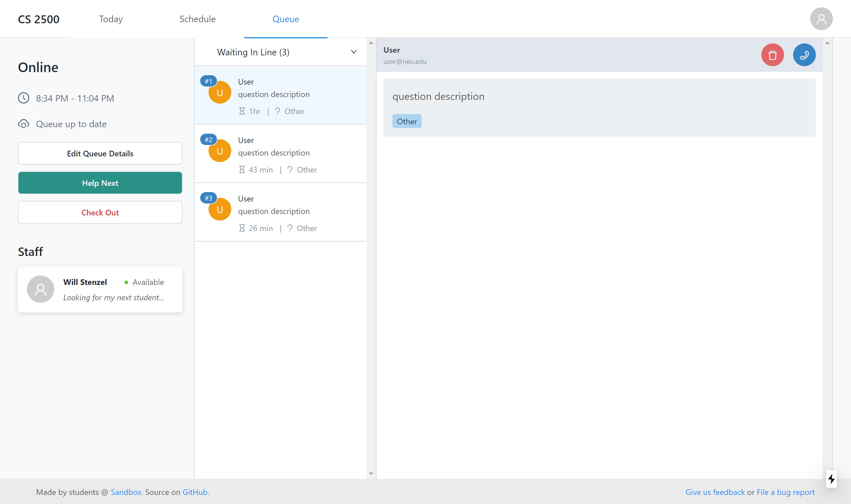
Task: Switch to the Today tab
Action: point(111,19)
